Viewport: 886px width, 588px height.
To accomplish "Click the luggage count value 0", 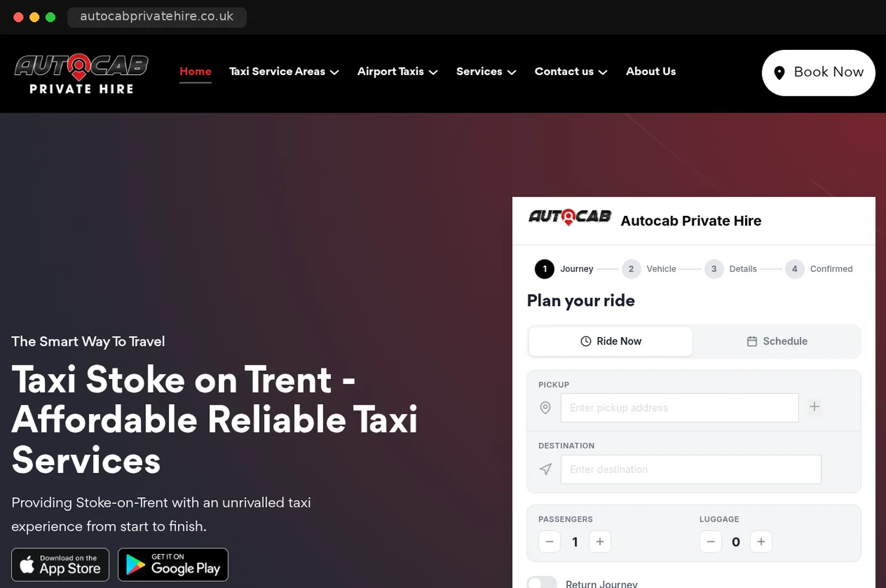I will click(736, 542).
